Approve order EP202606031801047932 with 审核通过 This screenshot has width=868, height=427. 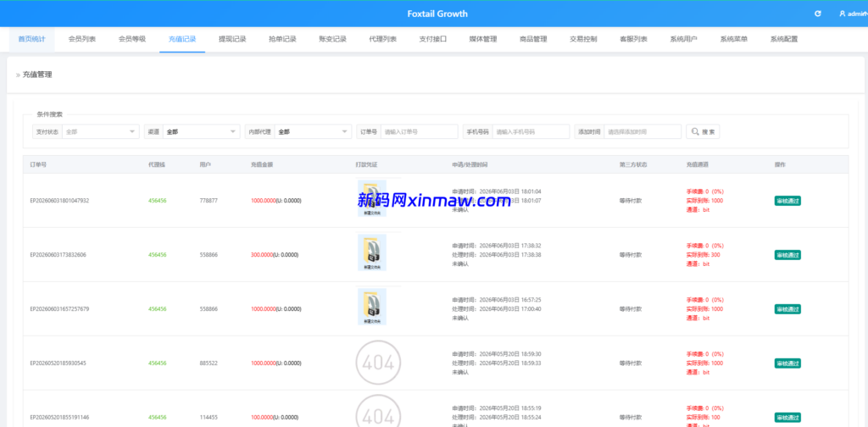point(787,201)
